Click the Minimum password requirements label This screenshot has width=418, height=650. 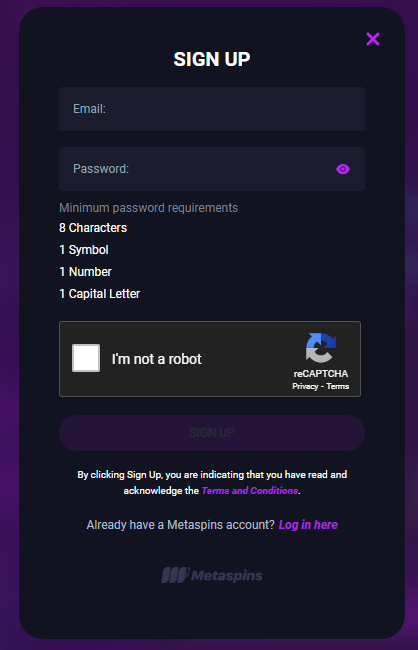click(148, 208)
